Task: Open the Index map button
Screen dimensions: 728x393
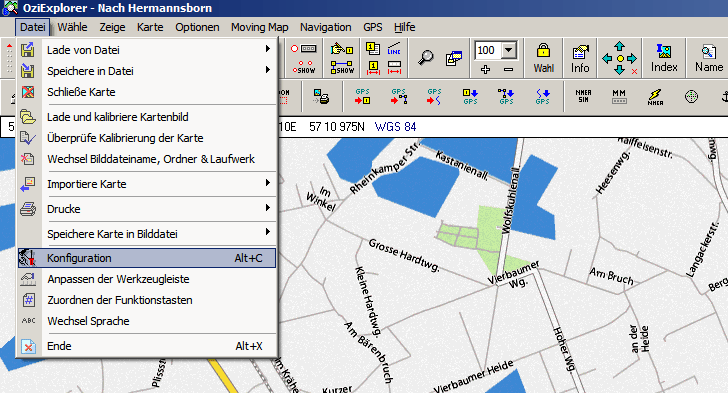Action: tap(664, 58)
